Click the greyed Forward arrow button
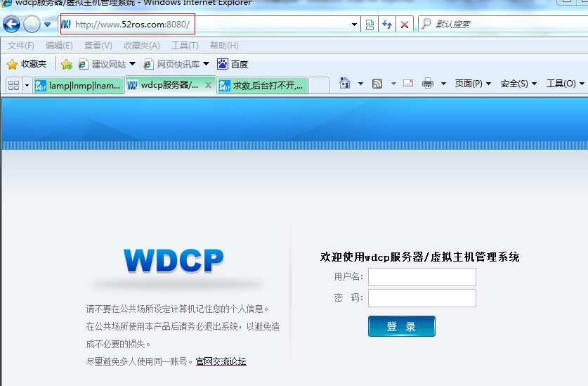Screen dimensions: 588x386 click(x=32, y=25)
